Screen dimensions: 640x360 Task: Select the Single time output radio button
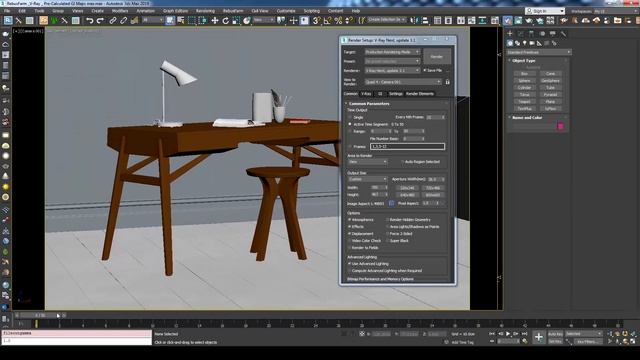point(350,117)
